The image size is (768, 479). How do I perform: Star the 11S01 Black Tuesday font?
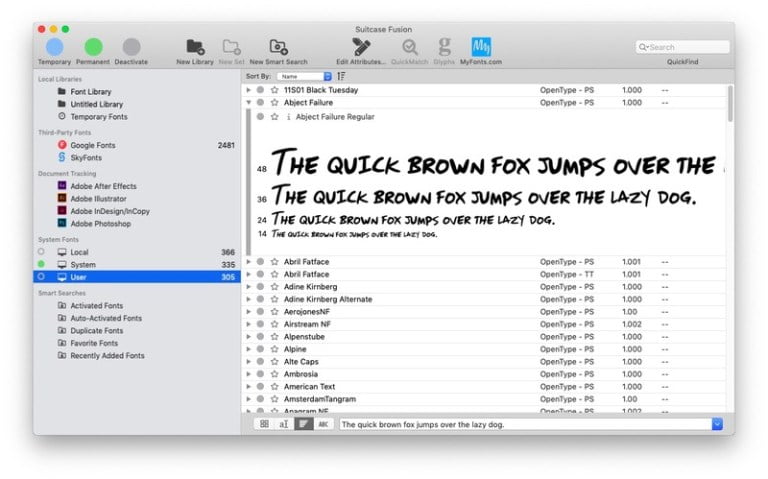(x=274, y=90)
